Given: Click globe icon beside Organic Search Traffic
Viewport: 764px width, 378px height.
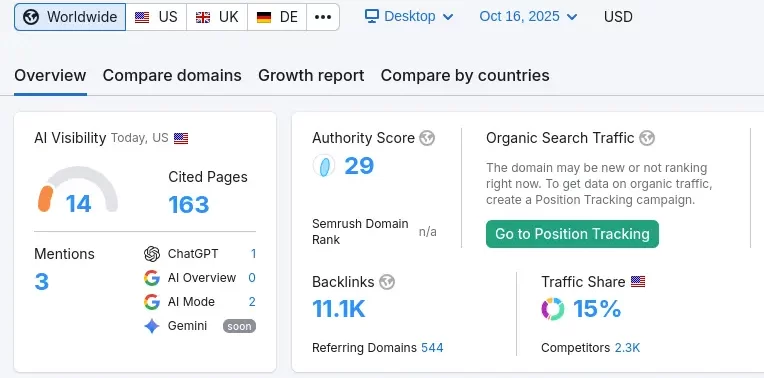Looking at the screenshot, I should (647, 138).
